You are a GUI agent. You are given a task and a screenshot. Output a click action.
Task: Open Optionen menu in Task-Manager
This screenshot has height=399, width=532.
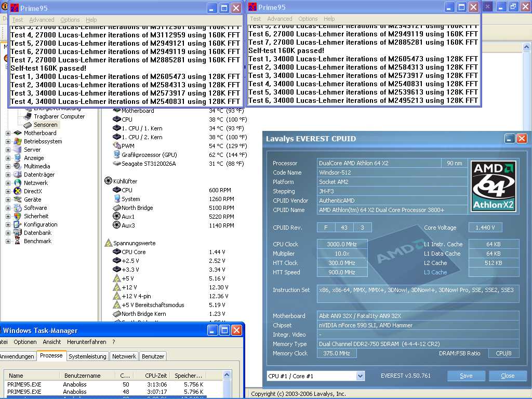25,342
